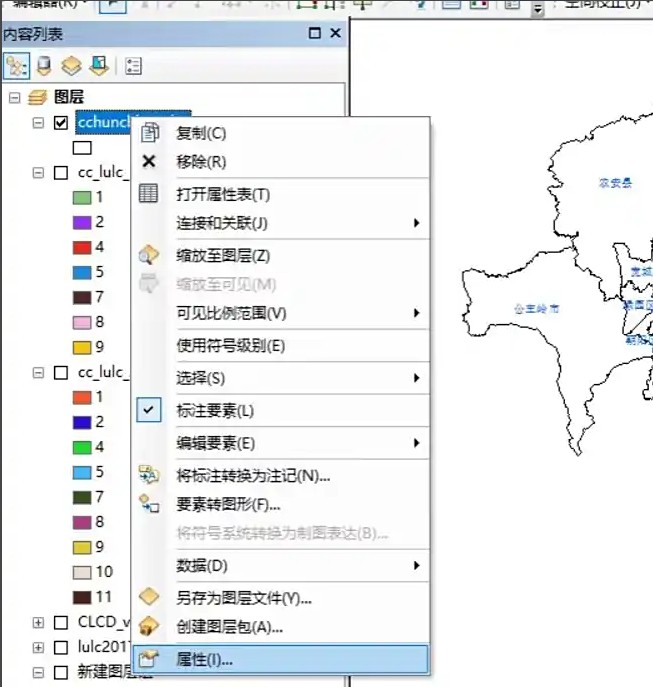653x687 pixels.
Task: Click the 移除(R) remove X icon
Action: point(149,161)
